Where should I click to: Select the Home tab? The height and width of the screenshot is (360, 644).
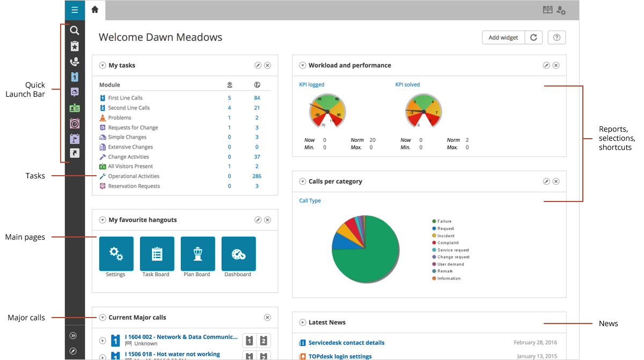[94, 10]
